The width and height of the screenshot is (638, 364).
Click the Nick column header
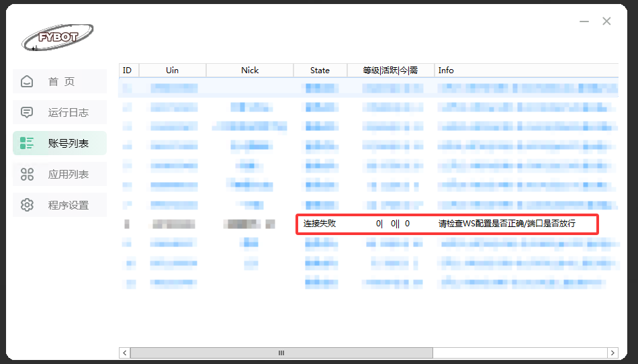[x=250, y=70]
